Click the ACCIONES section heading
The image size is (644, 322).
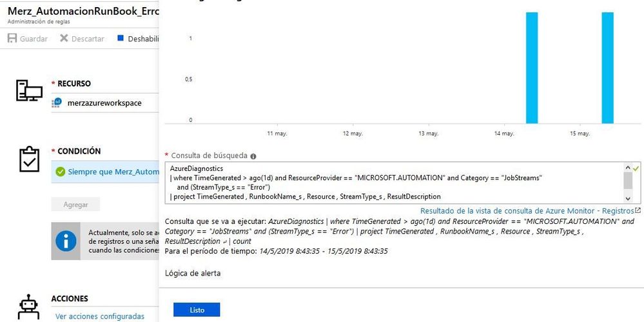coord(70,299)
